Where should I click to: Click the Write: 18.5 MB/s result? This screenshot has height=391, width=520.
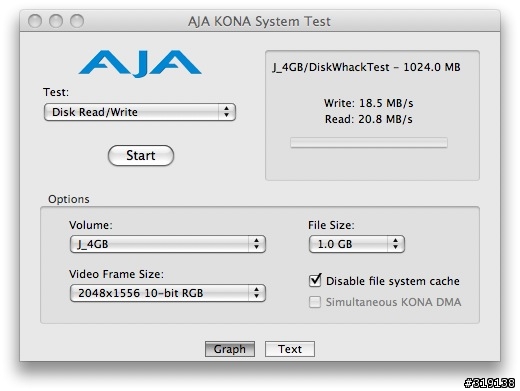[x=369, y=103]
